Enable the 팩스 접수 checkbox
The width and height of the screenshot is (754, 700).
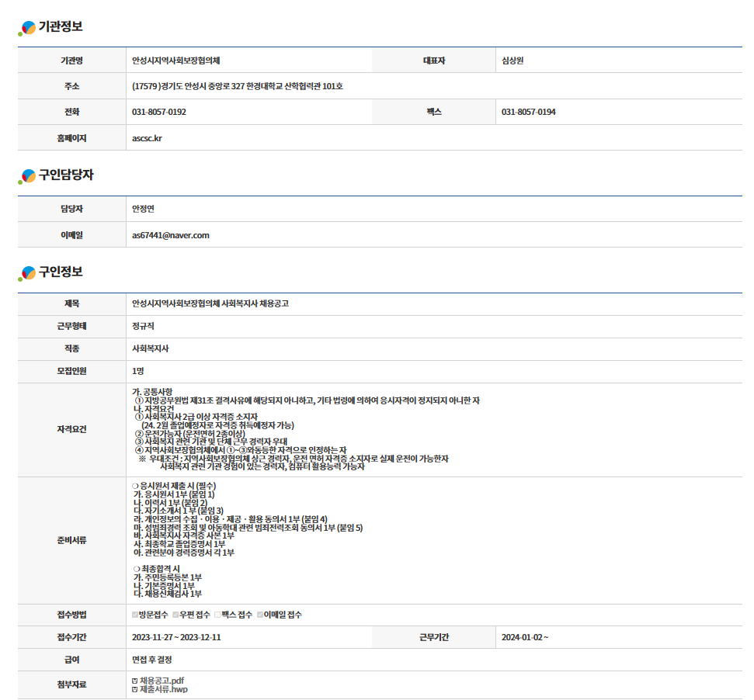[x=218, y=615]
